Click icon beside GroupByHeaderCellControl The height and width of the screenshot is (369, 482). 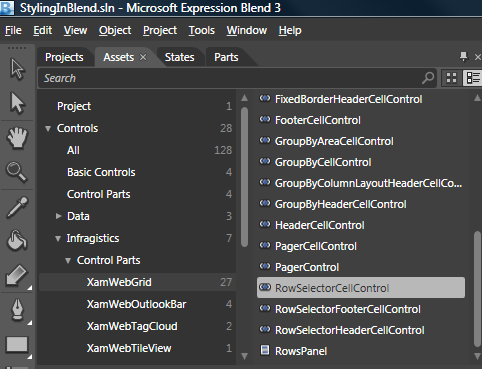pyautogui.click(x=265, y=203)
